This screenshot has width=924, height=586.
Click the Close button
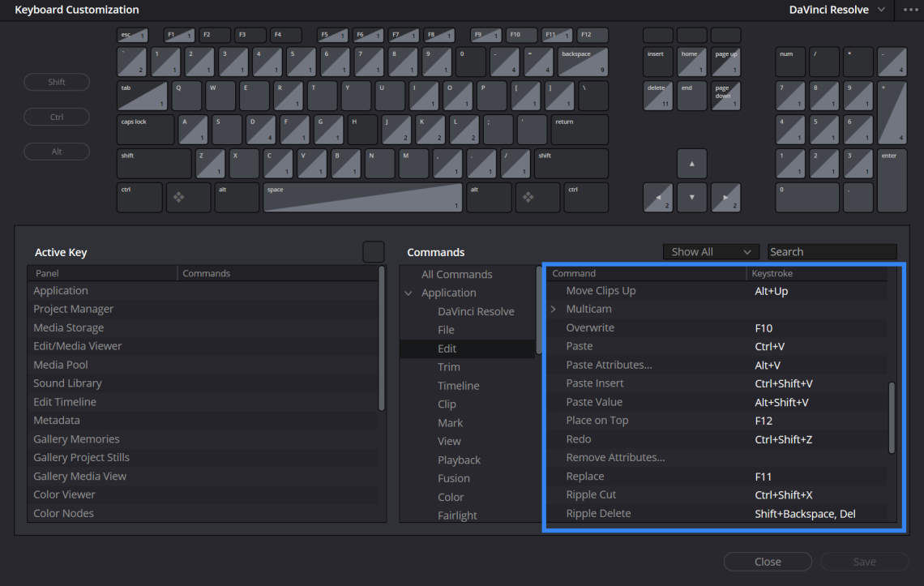tap(768, 562)
